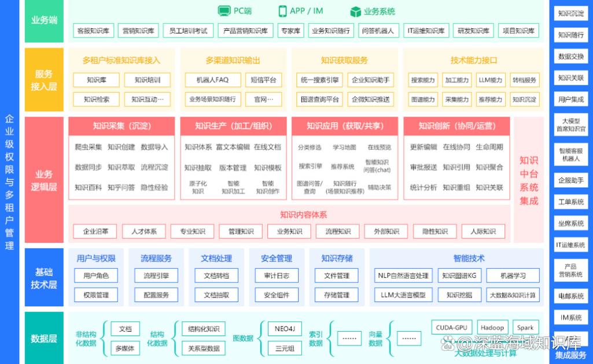This screenshot has height=364, width=593.
Task: Select the IT运维知识库 box
Action: pos(426,31)
